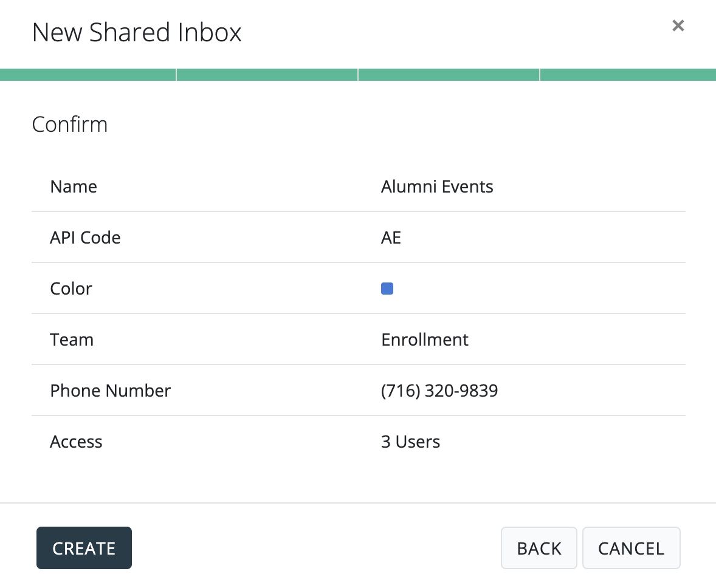Select the first progress bar segment
The width and height of the screenshot is (716, 588).
[x=88, y=75]
